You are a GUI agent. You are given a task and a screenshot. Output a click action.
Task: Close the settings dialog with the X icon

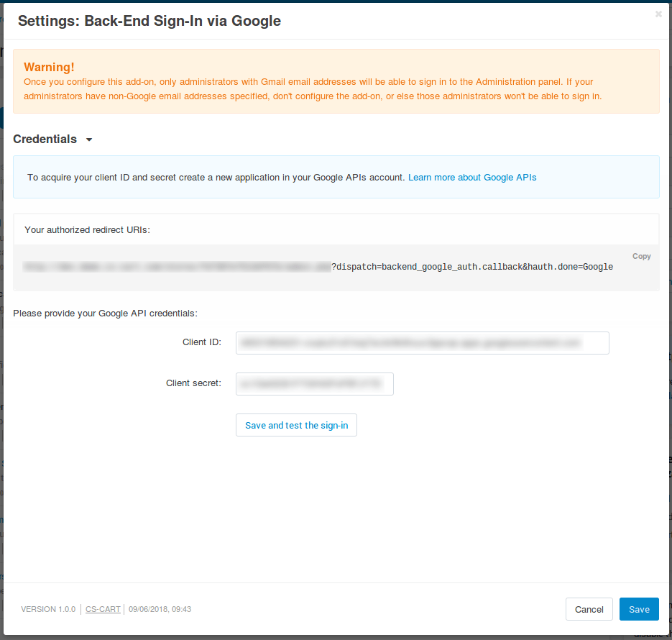pyautogui.click(x=658, y=14)
